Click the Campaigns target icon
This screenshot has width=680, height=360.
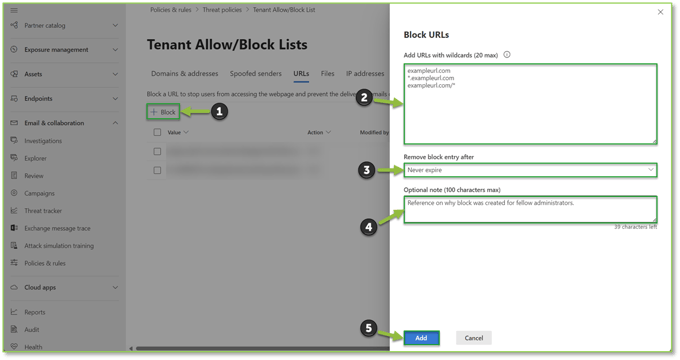tap(14, 193)
